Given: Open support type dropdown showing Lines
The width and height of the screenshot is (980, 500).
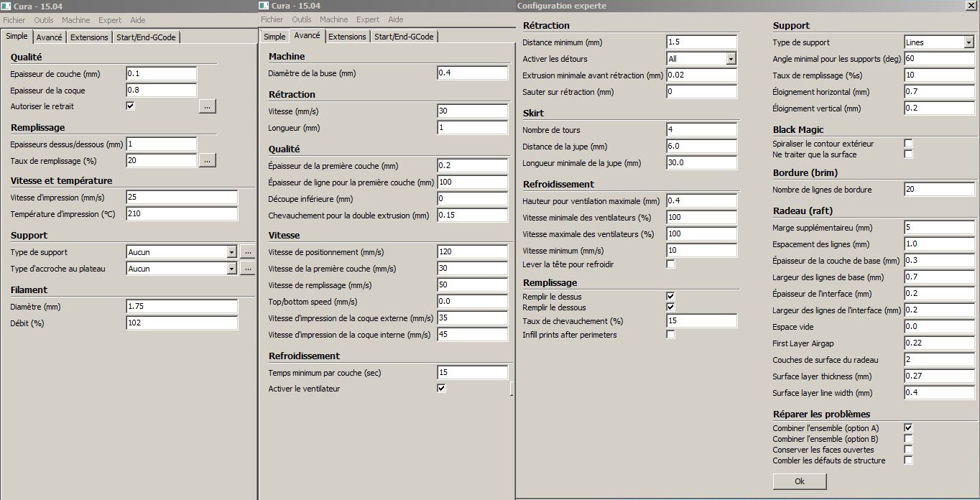Looking at the screenshot, I should pos(968,42).
